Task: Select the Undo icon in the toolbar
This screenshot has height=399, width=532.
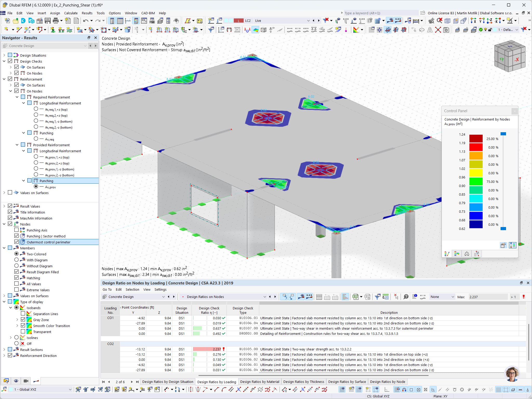Action: 86,21
